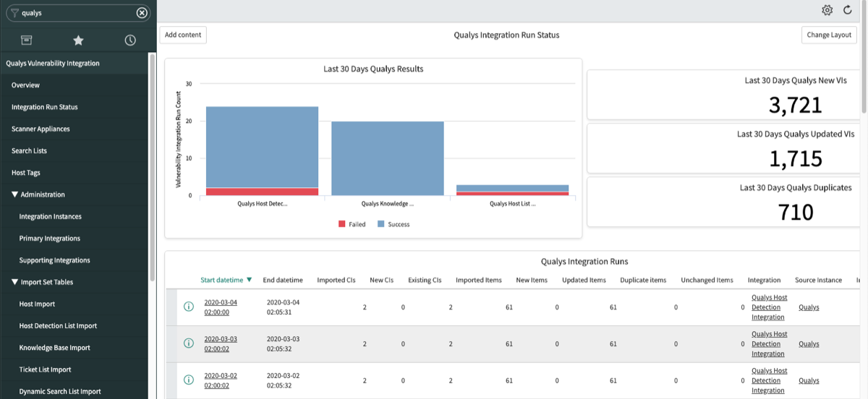Open the History clock tab
The height and width of the screenshot is (399, 868).
(130, 40)
